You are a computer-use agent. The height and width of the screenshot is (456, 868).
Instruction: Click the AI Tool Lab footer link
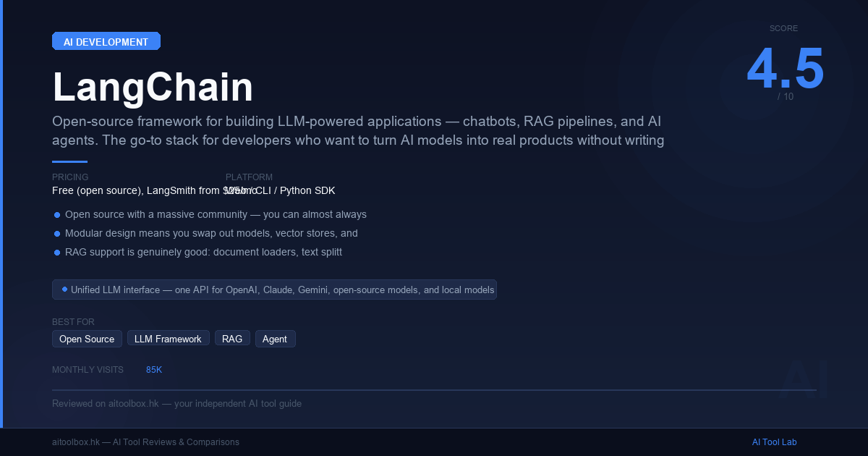pos(774,442)
